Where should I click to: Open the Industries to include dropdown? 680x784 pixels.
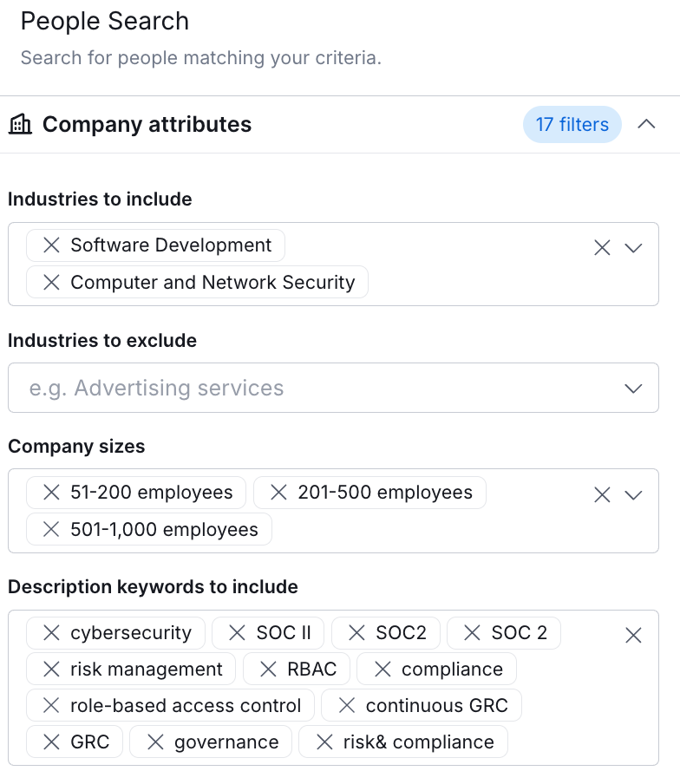pos(633,248)
